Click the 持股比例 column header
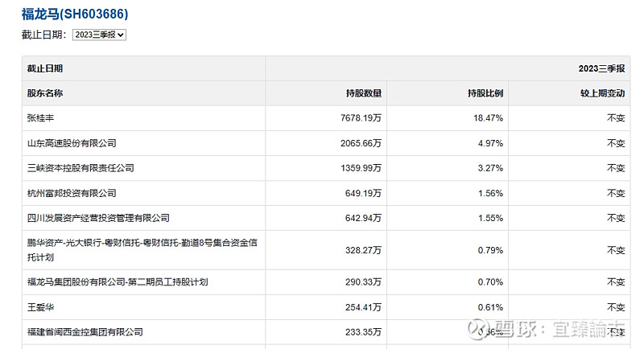Screen dimensions: 644x349 485,92
